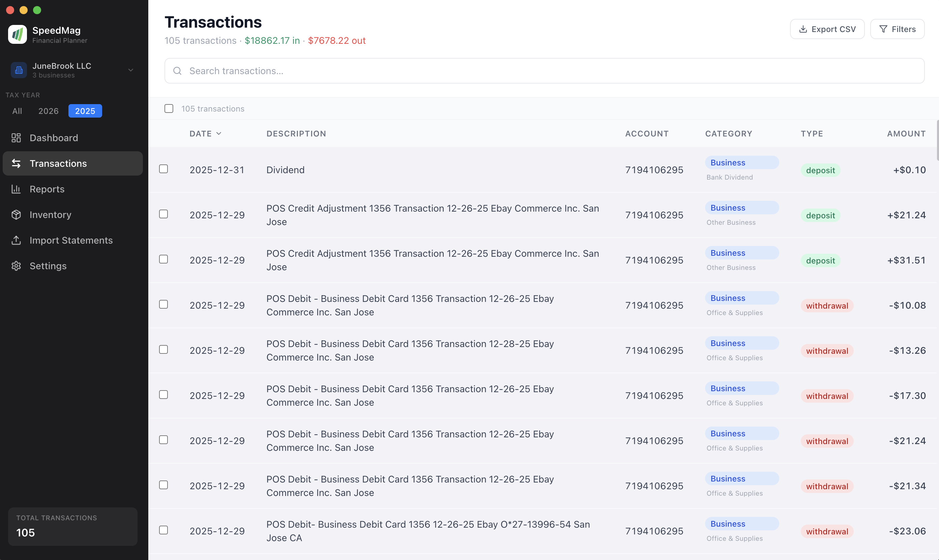Open the Filters panel
This screenshot has width=939, height=560.
(897, 29)
